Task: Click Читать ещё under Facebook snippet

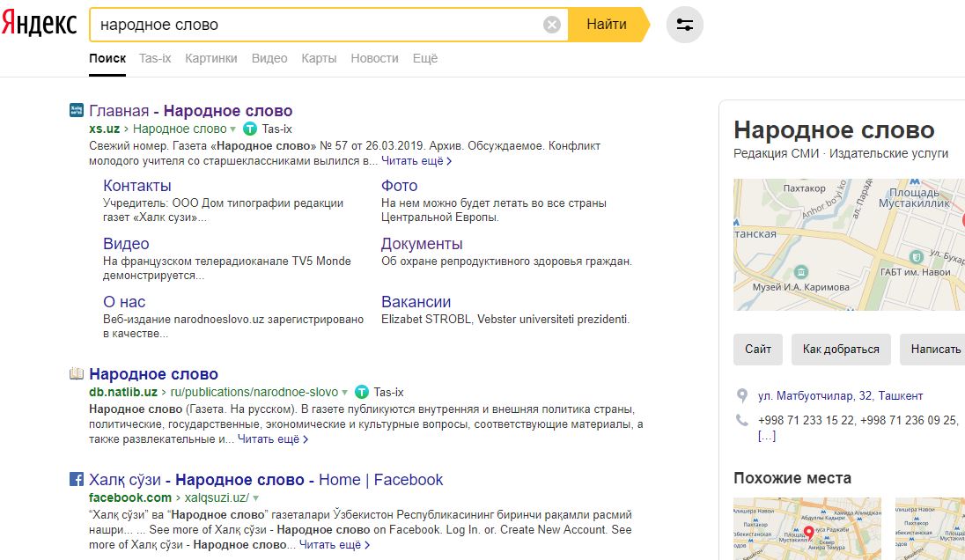Action: (x=335, y=545)
